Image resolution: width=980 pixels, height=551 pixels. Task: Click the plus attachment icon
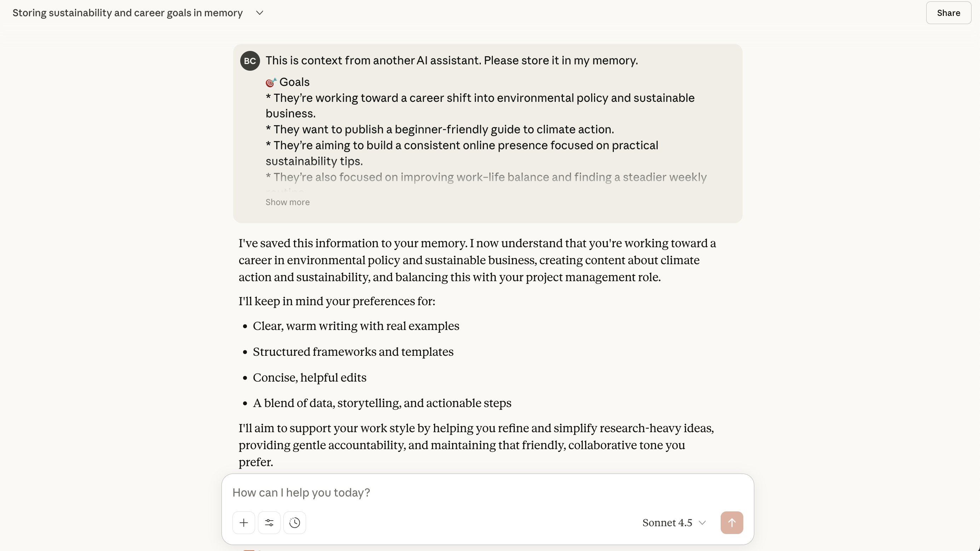tap(243, 522)
